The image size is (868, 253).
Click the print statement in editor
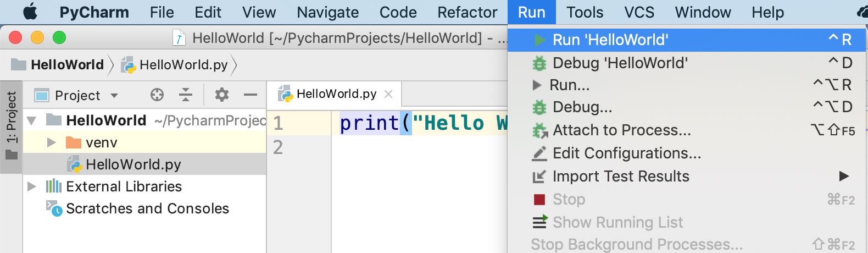click(x=369, y=123)
